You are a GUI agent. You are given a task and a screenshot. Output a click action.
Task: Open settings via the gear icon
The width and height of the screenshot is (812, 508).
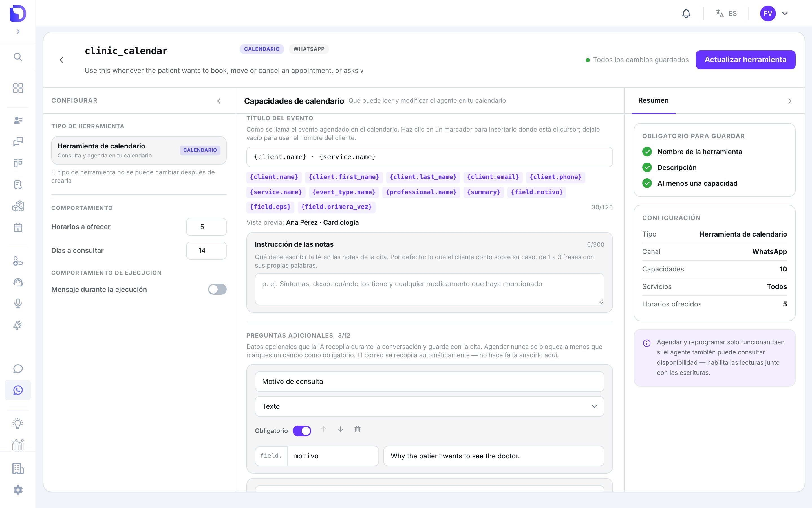pyautogui.click(x=18, y=490)
